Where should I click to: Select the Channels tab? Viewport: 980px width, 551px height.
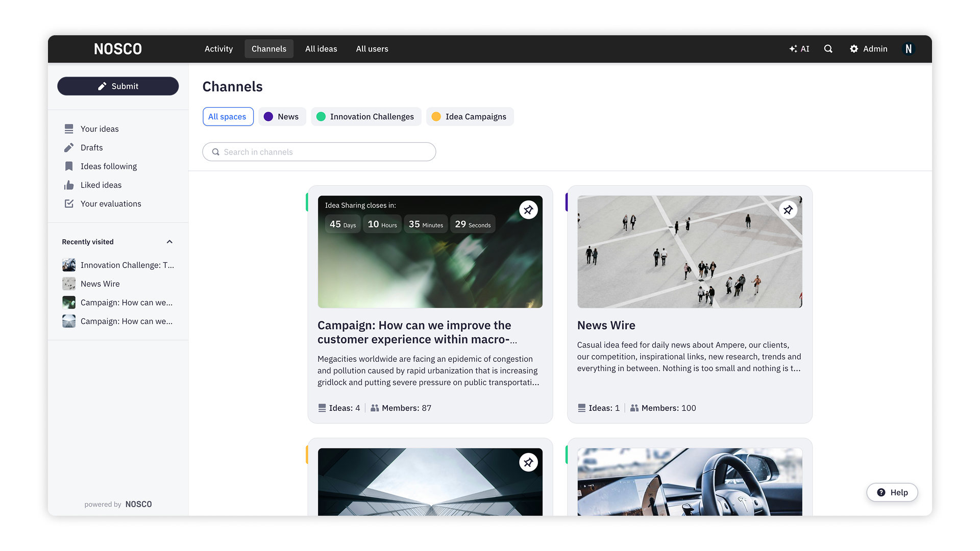click(x=269, y=49)
